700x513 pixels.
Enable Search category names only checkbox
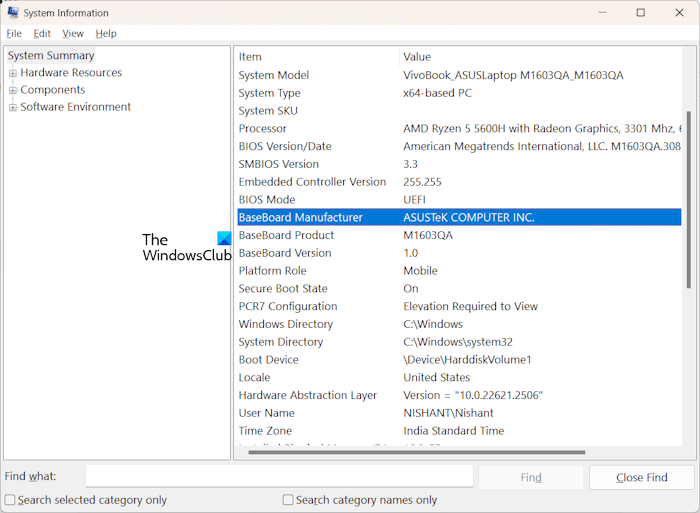click(288, 500)
